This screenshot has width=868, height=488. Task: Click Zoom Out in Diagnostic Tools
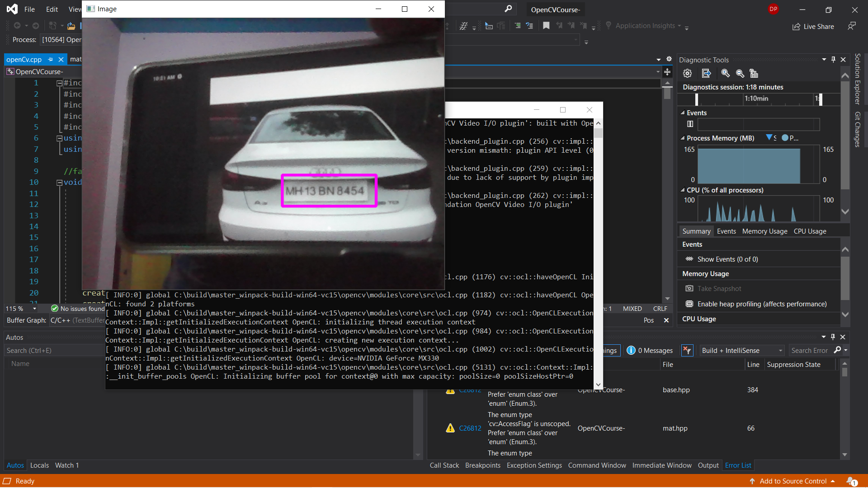pos(740,73)
